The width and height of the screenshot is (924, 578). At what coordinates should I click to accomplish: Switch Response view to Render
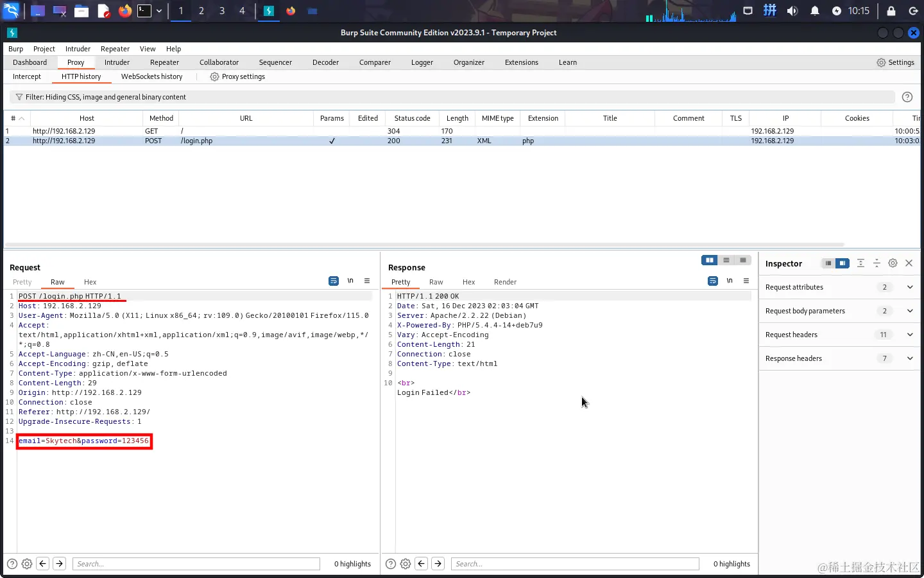[505, 282]
